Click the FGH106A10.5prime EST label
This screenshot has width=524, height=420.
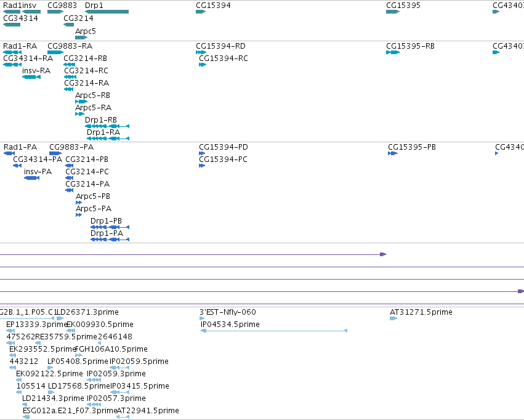tap(111, 349)
